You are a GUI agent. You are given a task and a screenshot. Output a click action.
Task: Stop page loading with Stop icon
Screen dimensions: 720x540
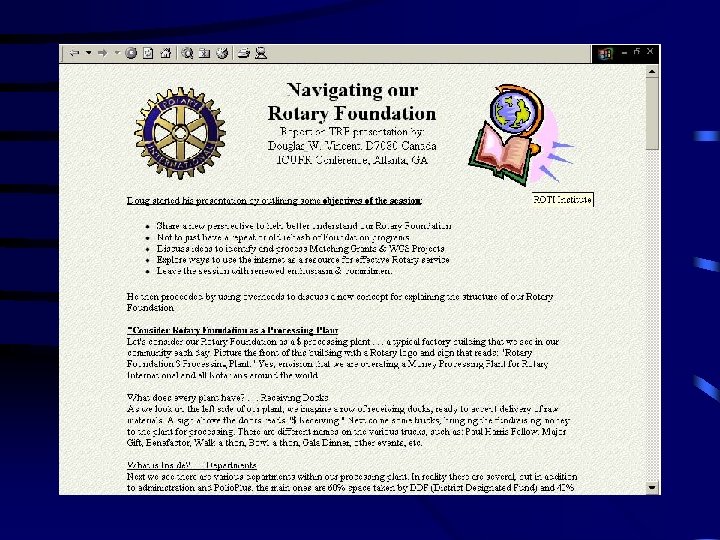(x=131, y=53)
